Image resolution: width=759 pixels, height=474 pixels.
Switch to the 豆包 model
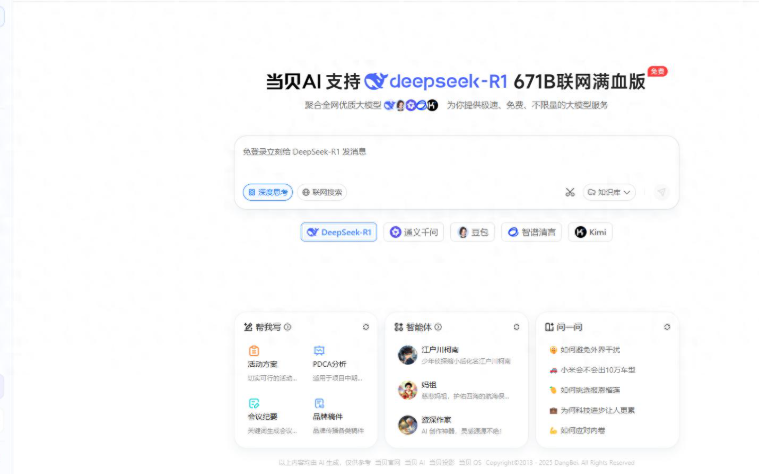coord(472,232)
